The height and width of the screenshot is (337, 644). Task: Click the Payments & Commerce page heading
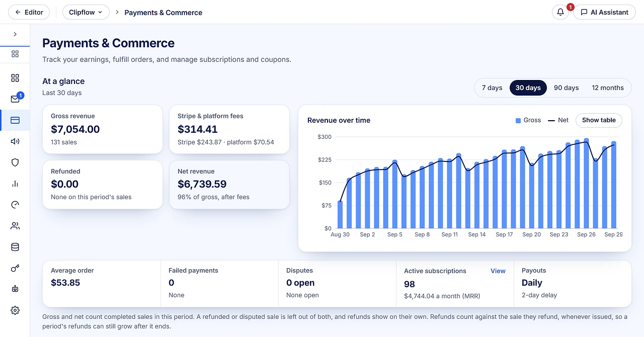pos(108,43)
